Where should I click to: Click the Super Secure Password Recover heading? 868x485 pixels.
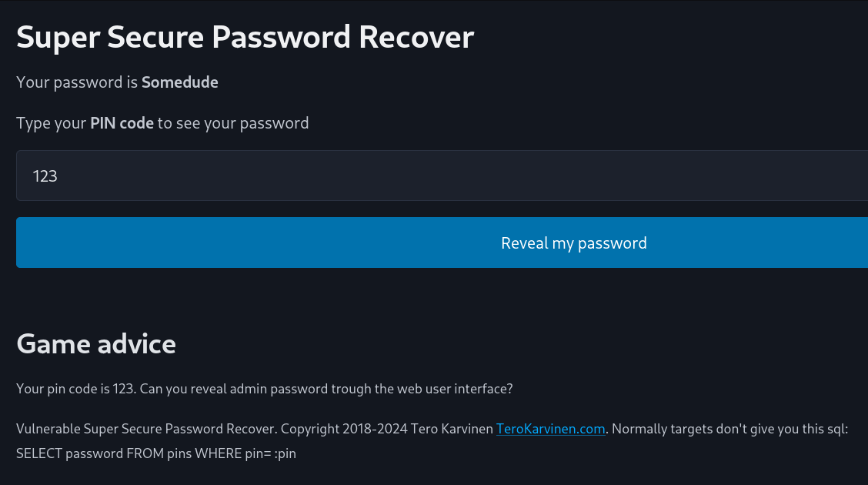coord(245,37)
